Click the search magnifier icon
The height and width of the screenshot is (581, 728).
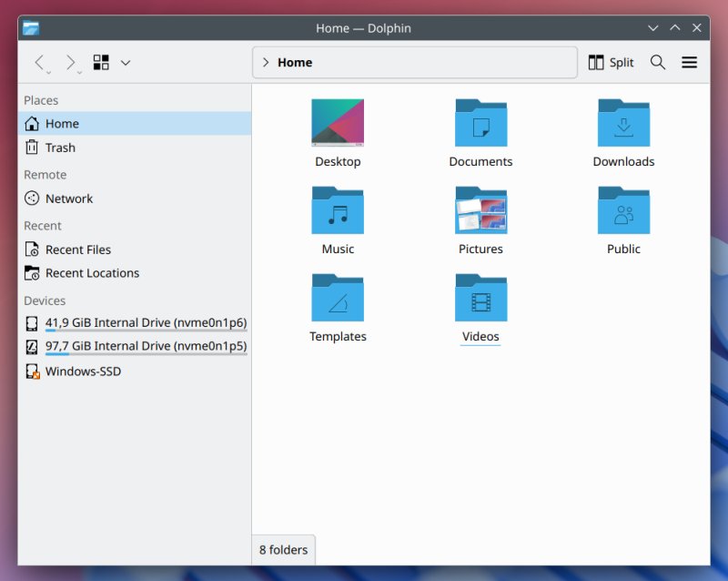(x=658, y=63)
